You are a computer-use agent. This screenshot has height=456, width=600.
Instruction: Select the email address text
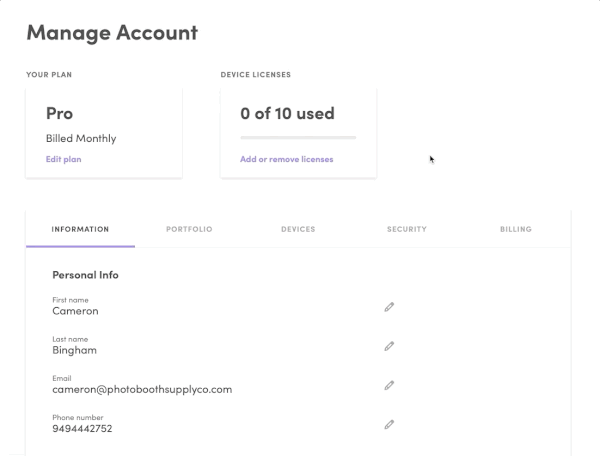[142, 389]
